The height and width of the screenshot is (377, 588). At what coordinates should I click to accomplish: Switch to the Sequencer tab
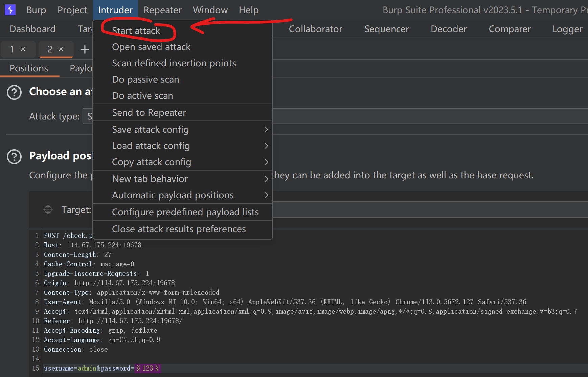pyautogui.click(x=386, y=29)
